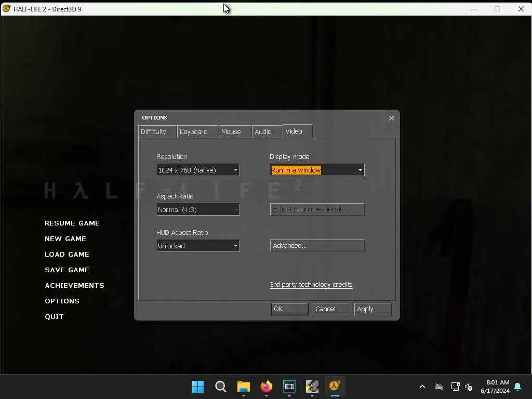
Task: Open the notifications bell icon
Action: [518, 387]
